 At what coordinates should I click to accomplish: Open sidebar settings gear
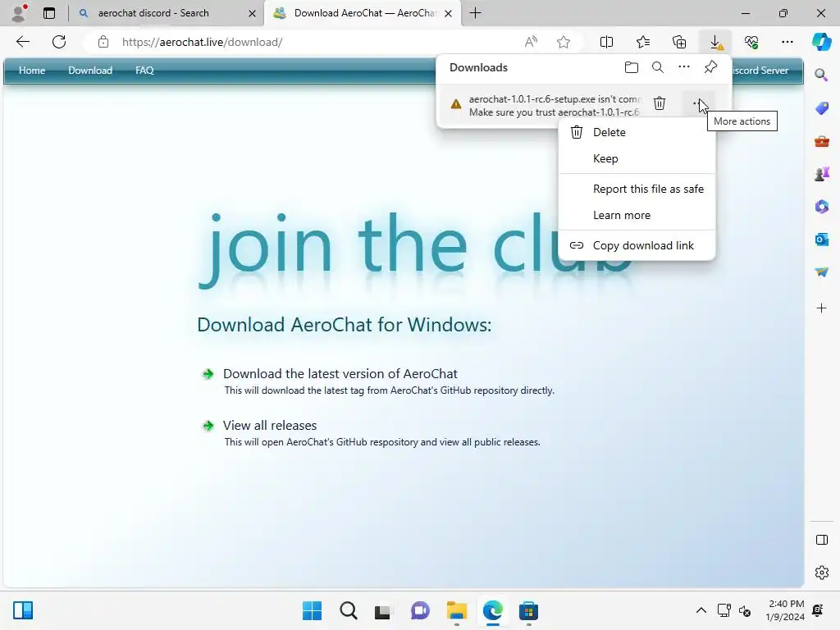(821, 573)
